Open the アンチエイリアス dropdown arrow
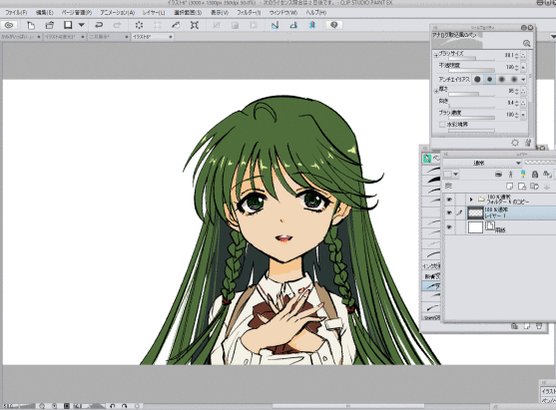The height and width of the screenshot is (410, 556). point(523,79)
